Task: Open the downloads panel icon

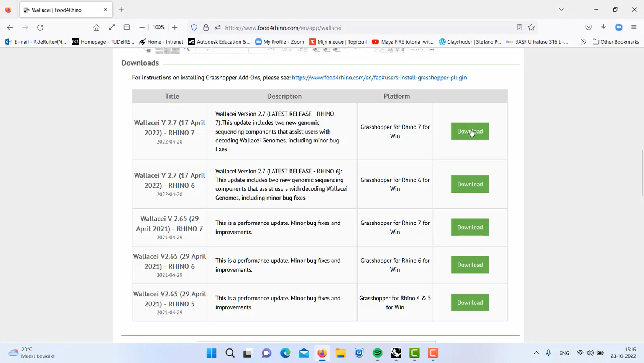Action: tap(603, 27)
